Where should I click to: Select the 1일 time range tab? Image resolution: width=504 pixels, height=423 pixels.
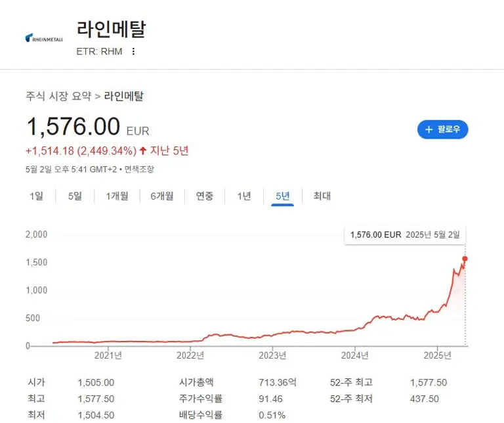click(x=36, y=196)
